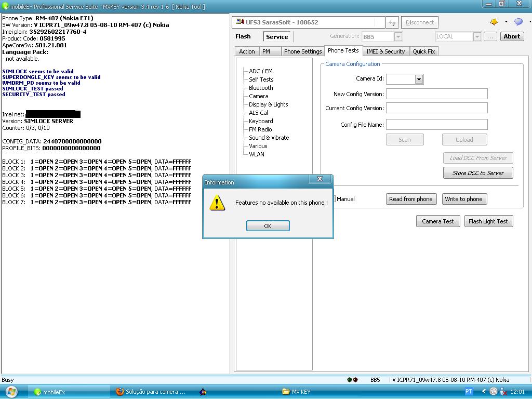Screen dimensions: 532x399
Task: Click the Current Config Version field
Action: 436,108
